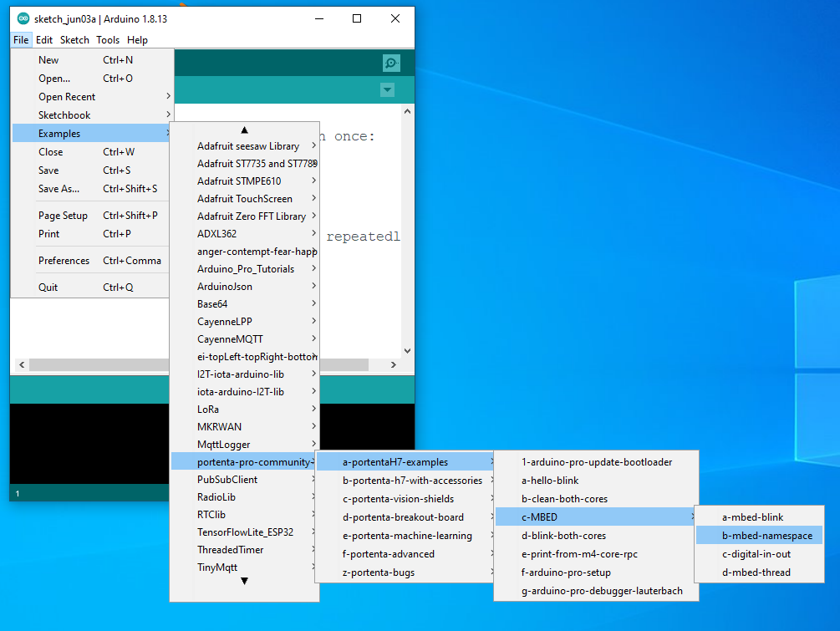Open the Help menu
840x631 pixels.
137,40
